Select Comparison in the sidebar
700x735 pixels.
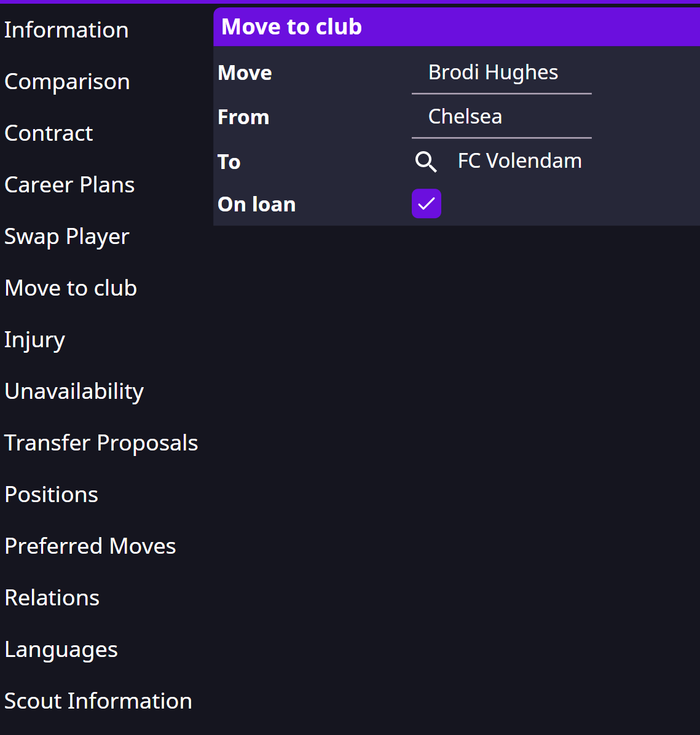click(x=67, y=82)
